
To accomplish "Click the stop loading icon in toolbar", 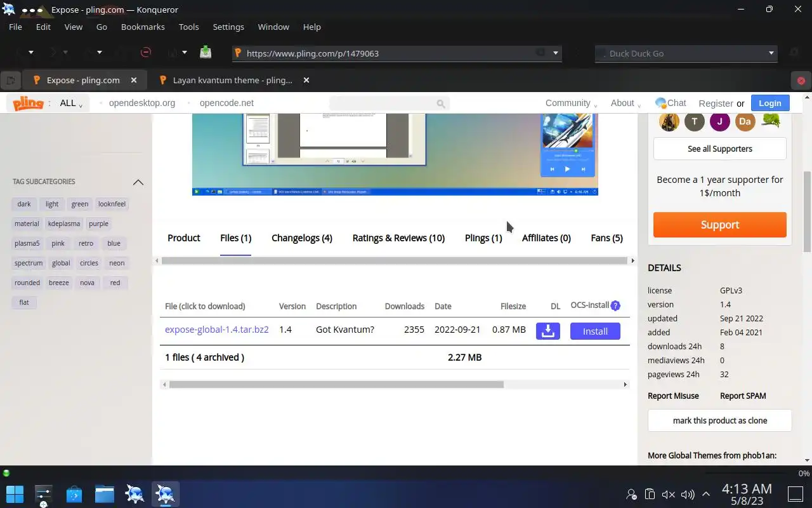I will 145,53.
